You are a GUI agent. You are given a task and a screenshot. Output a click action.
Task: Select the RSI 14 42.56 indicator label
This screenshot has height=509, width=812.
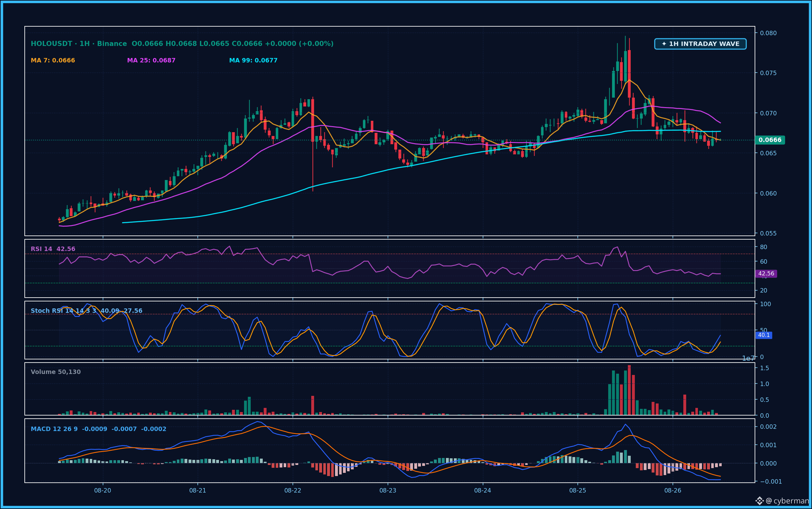click(x=53, y=249)
